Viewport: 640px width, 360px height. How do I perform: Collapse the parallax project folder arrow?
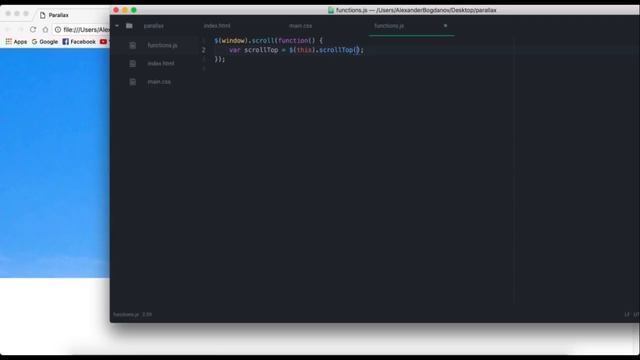click(117, 26)
